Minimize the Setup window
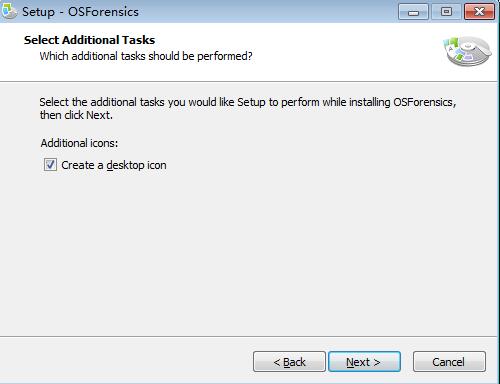500x384 pixels. (413, 12)
